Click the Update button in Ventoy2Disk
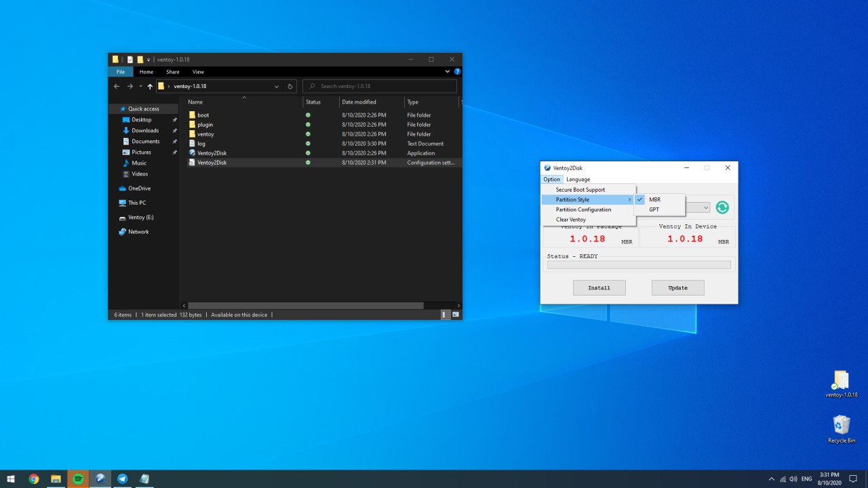 677,288
